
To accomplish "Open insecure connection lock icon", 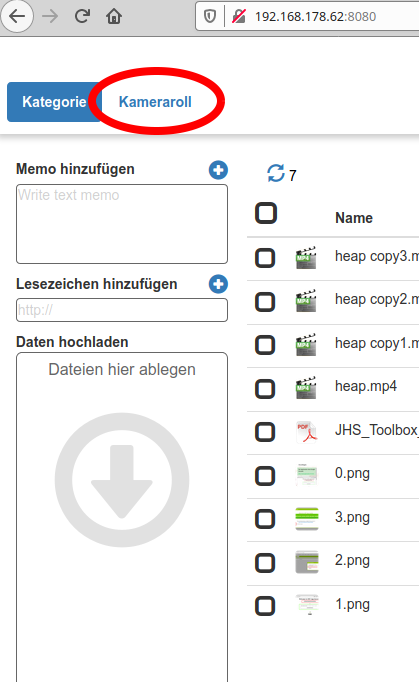I will 238,17.
